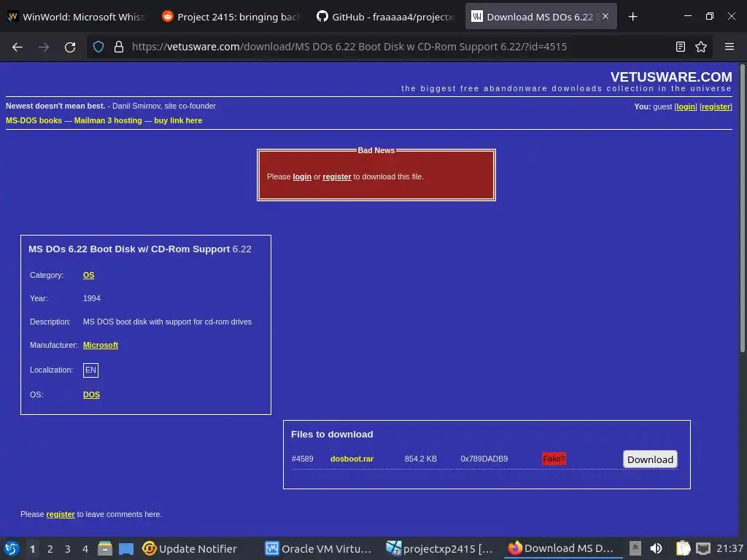Open the volume control tray icon

(x=656, y=548)
